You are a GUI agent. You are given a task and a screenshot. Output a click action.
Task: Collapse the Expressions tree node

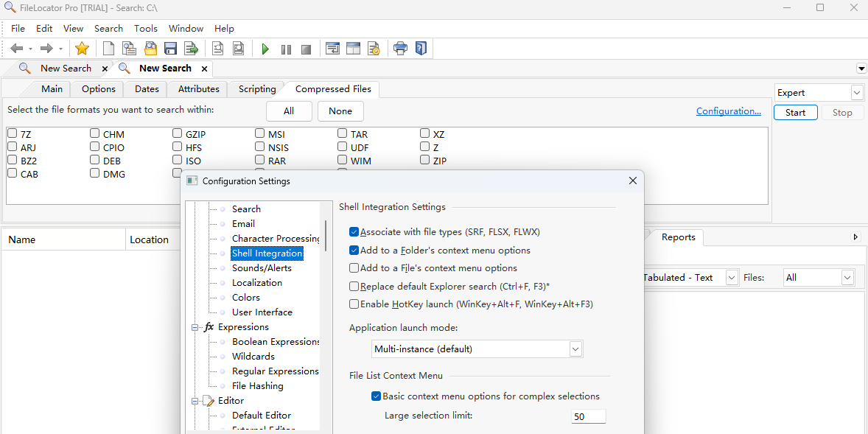195,326
